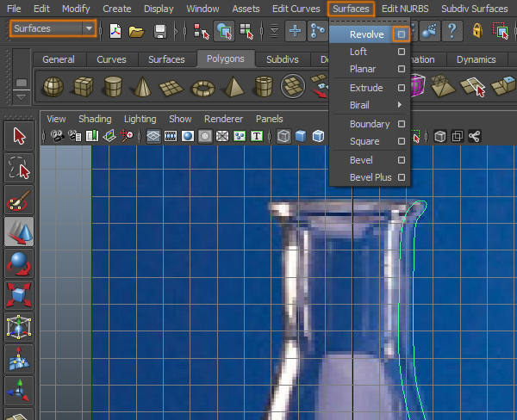Open the Edit Curves menu

click(296, 9)
